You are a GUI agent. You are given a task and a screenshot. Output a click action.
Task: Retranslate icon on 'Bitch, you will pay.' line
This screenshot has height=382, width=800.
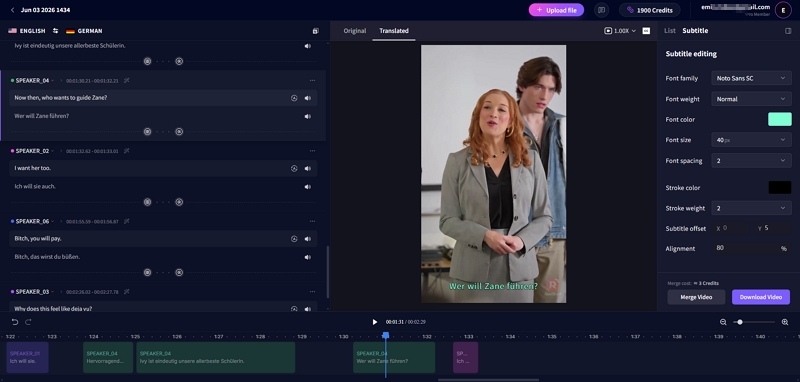294,239
